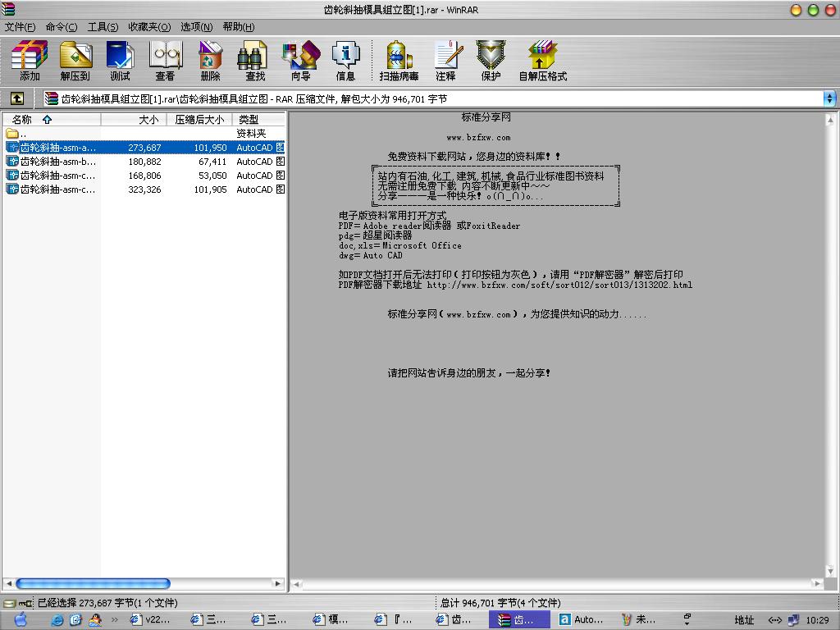Click the www.bzfxw.com text in comment
The image size is (840, 630).
478,138
